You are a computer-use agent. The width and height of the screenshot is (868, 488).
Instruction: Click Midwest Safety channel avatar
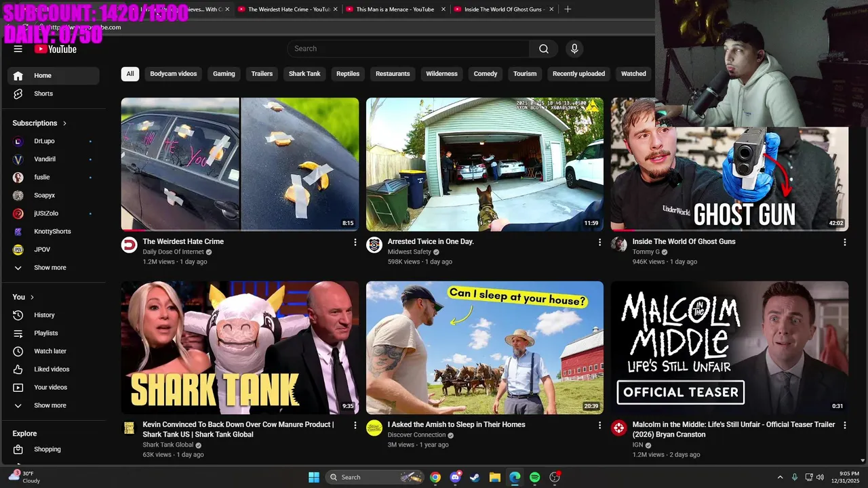(374, 245)
